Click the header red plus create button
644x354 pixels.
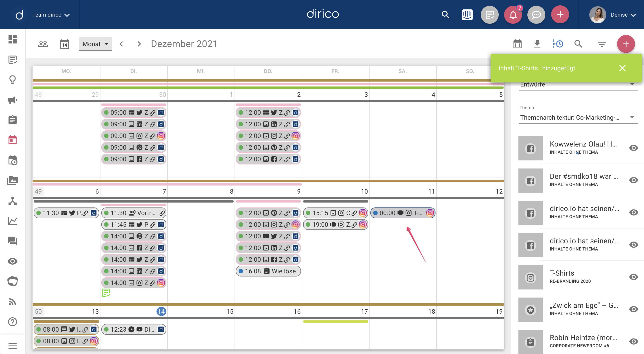pos(560,15)
